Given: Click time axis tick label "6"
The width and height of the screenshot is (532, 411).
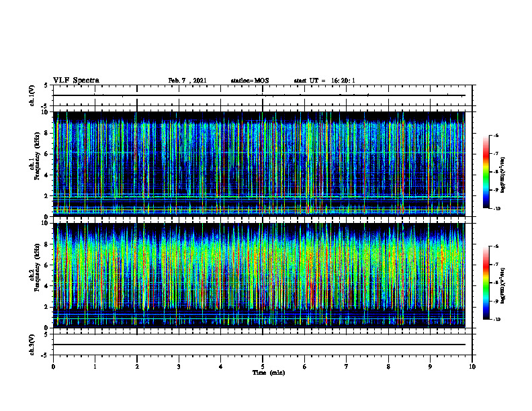Looking at the screenshot, I should [x=304, y=367].
